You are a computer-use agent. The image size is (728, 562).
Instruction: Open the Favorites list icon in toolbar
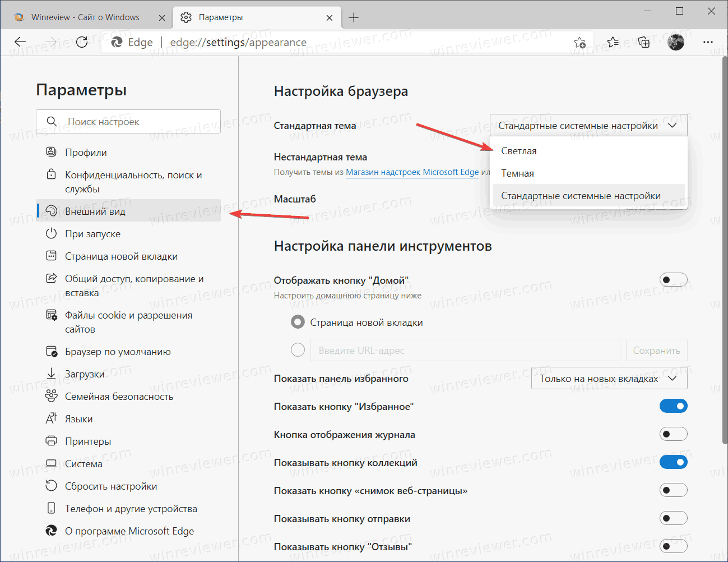pos(613,42)
